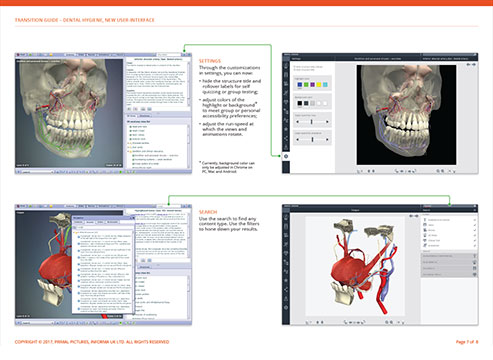Screen dimensions: 493x360
Task: Uncheck the topmost search filter checkmark
Action: (474, 220)
